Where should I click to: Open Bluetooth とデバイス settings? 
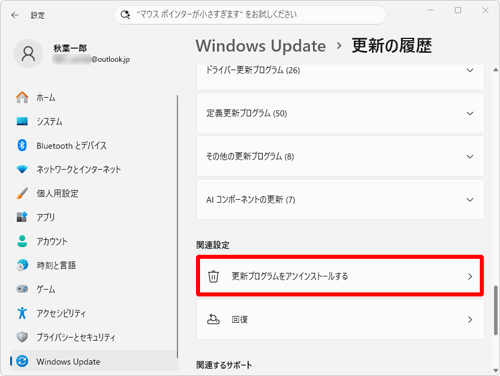93,145
